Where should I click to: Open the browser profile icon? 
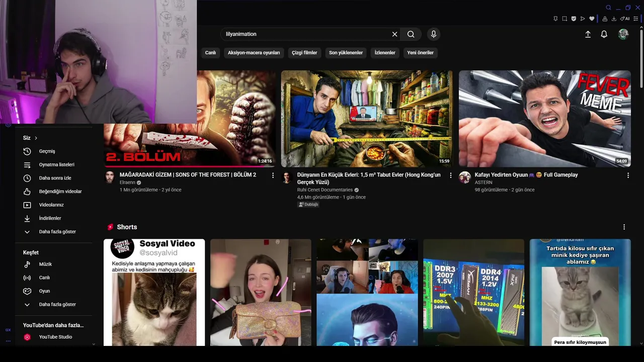click(605, 19)
